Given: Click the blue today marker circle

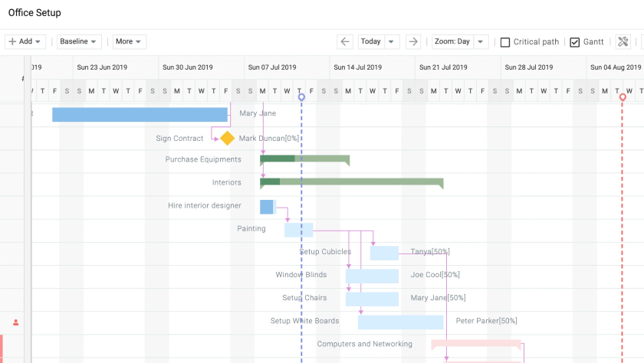Looking at the screenshot, I should (x=301, y=97).
